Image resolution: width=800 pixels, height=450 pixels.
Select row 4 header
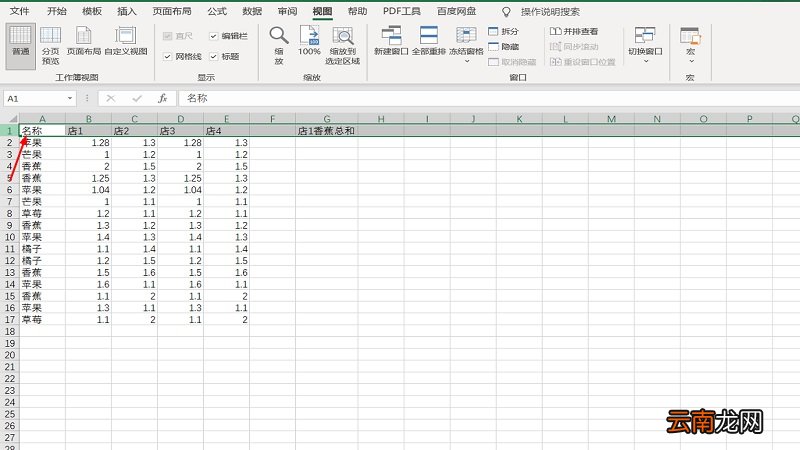10,166
